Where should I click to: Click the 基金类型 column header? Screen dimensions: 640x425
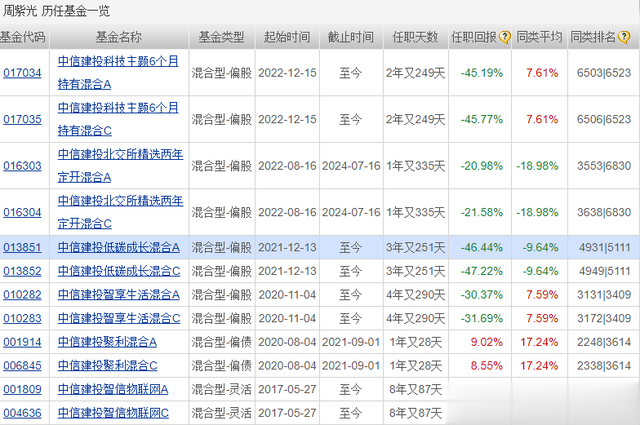point(221,37)
